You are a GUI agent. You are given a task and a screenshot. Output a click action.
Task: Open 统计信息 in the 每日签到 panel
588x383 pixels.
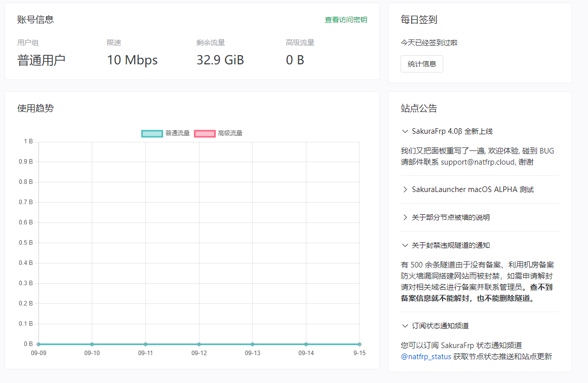click(x=422, y=63)
